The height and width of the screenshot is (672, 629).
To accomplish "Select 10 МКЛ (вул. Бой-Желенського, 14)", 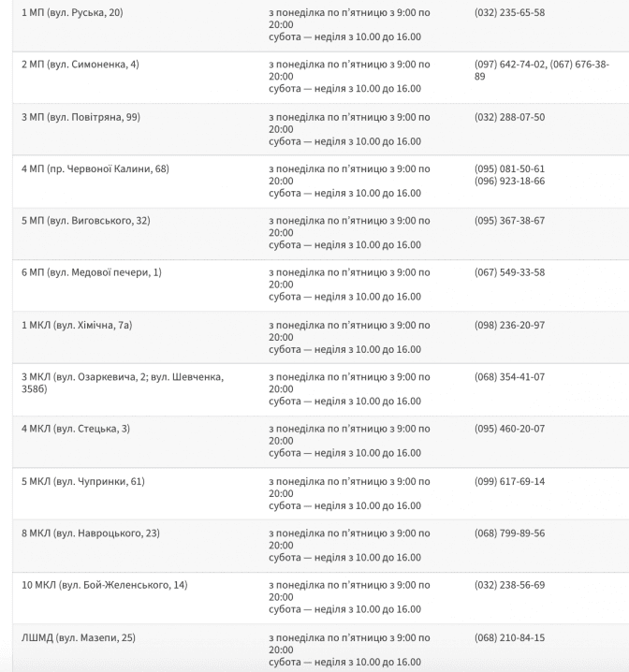I will coord(104,585).
